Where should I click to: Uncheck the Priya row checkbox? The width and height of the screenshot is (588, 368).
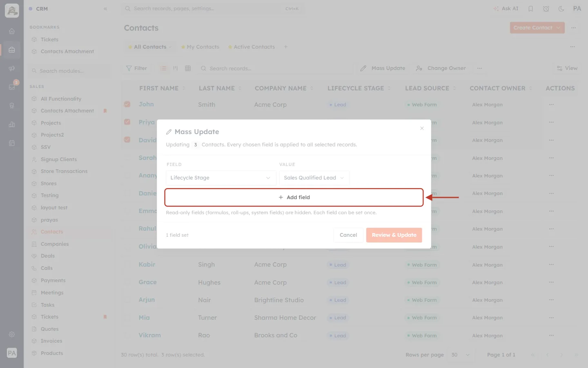coord(127,122)
